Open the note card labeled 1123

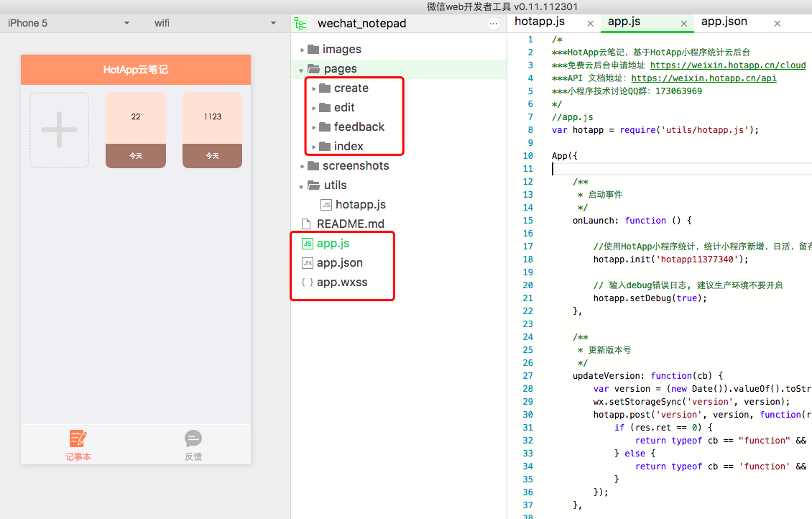(x=212, y=130)
